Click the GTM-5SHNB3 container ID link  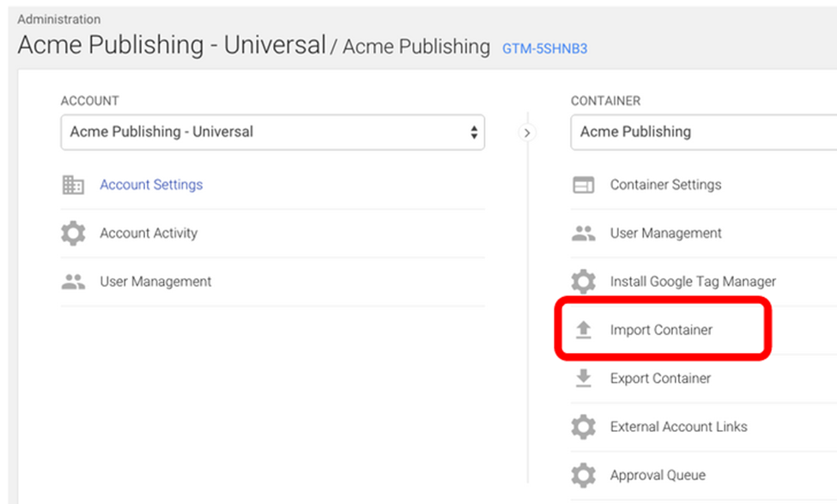pyautogui.click(x=544, y=49)
